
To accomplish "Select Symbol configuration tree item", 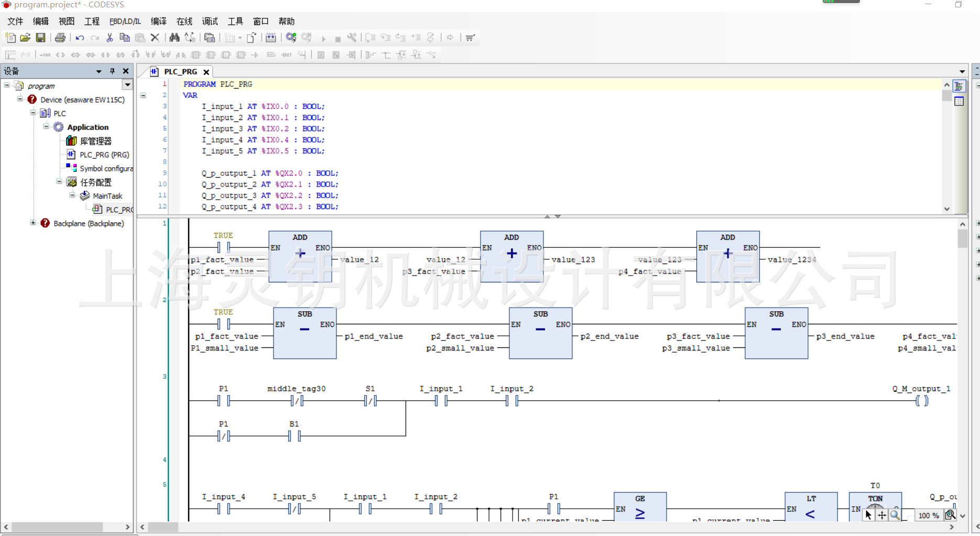I will click(106, 168).
